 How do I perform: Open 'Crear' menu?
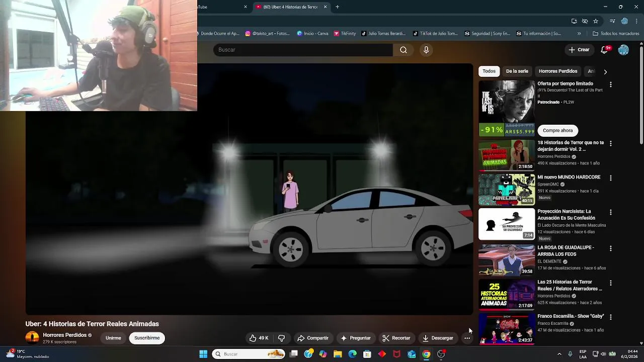579,50
